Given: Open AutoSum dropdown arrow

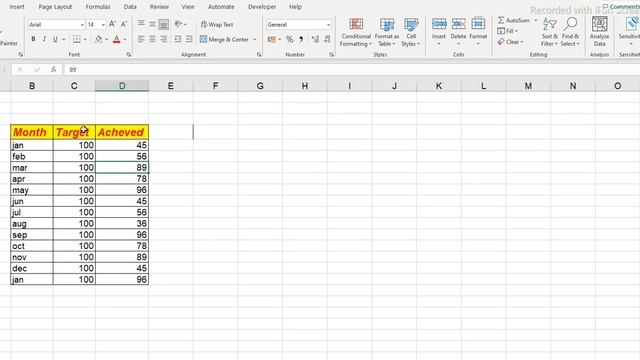Looking at the screenshot, I should [536, 20].
